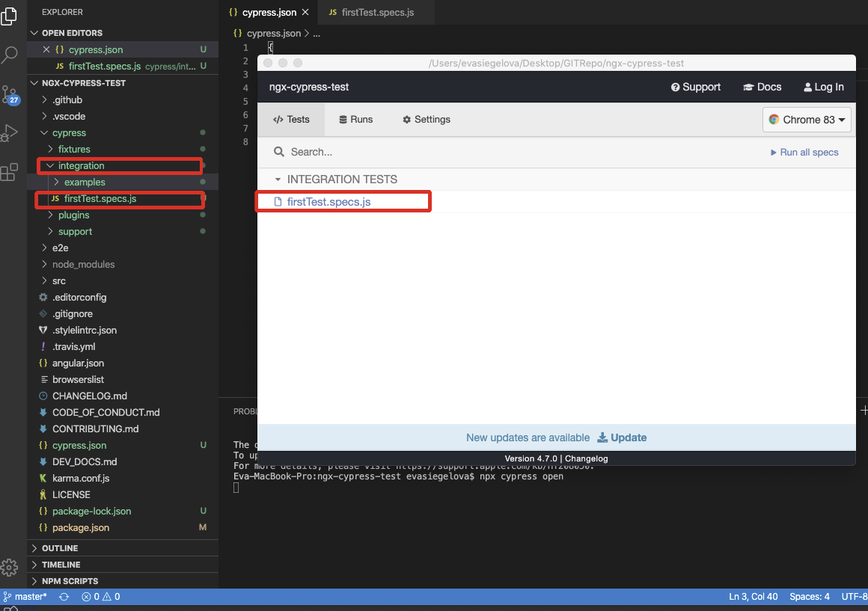Open the Run and Debug view
Screen dimensions: 868x611
click(9, 133)
